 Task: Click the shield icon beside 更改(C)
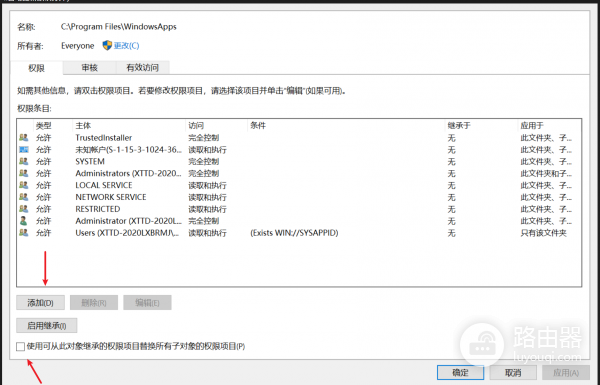pos(107,45)
